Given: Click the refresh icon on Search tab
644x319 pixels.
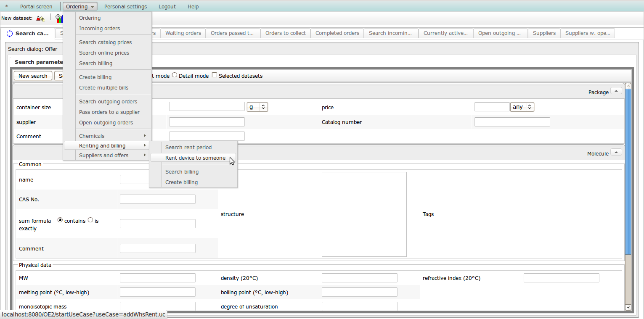Looking at the screenshot, I should click(10, 34).
